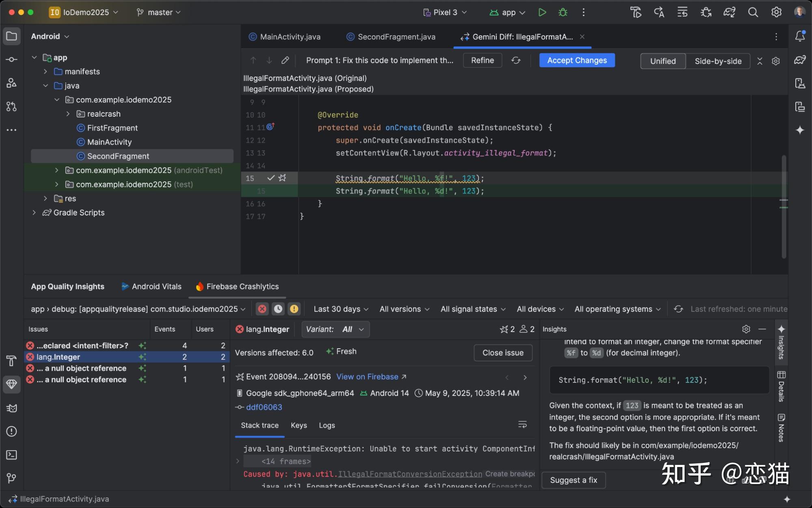Open IDE Settings gear in top toolbar
The width and height of the screenshot is (812, 508).
tap(776, 12)
